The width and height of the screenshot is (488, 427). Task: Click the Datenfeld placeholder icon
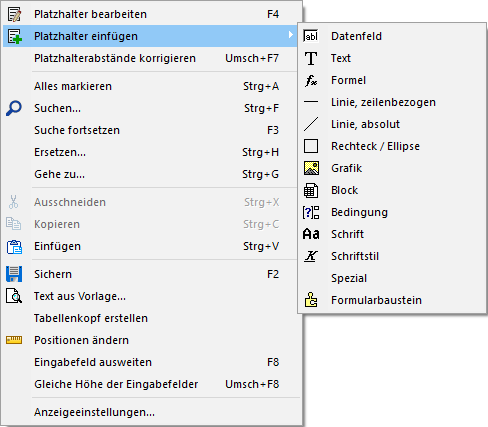(x=311, y=36)
